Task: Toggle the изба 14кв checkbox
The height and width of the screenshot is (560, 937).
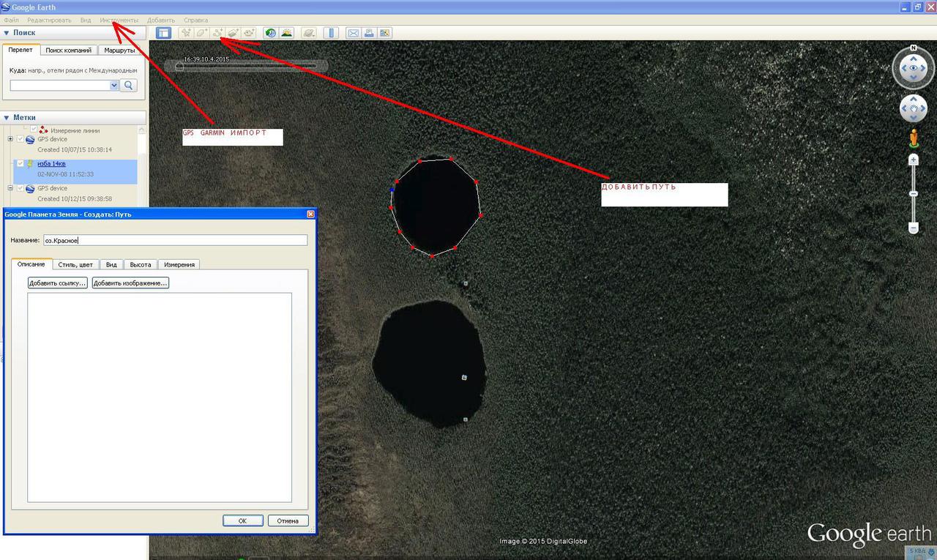Action: [20, 164]
